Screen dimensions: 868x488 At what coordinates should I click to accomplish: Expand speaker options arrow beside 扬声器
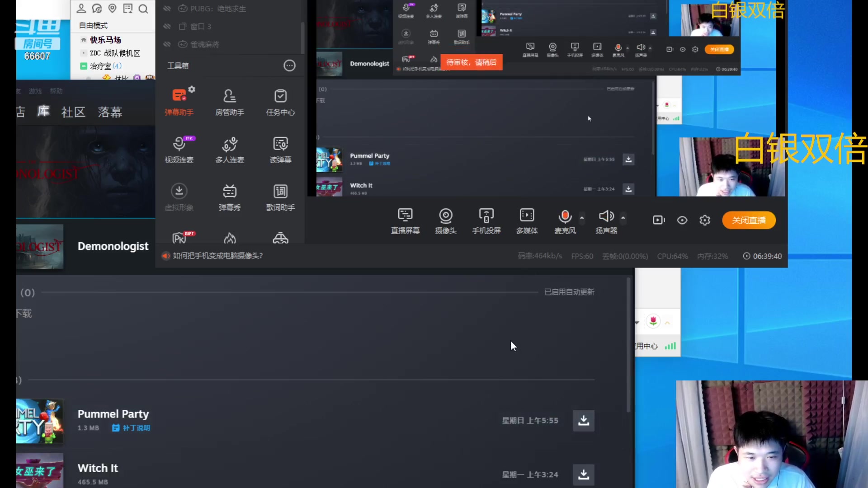(x=623, y=218)
